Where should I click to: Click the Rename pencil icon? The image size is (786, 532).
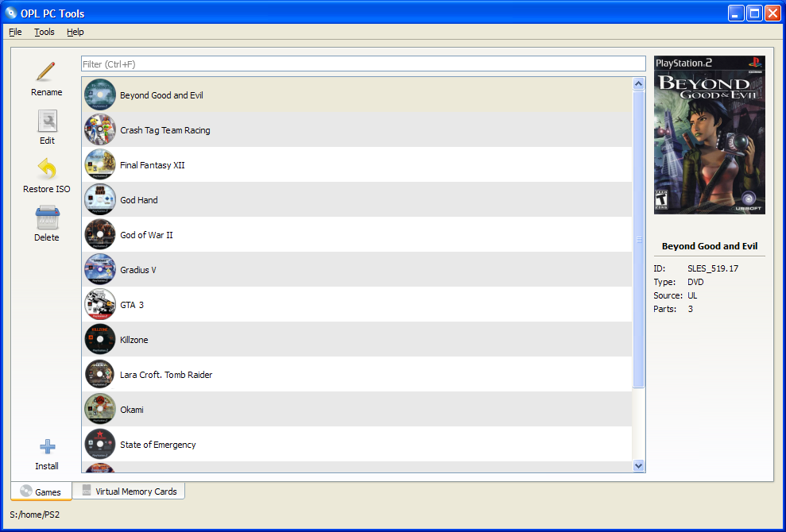coord(46,72)
